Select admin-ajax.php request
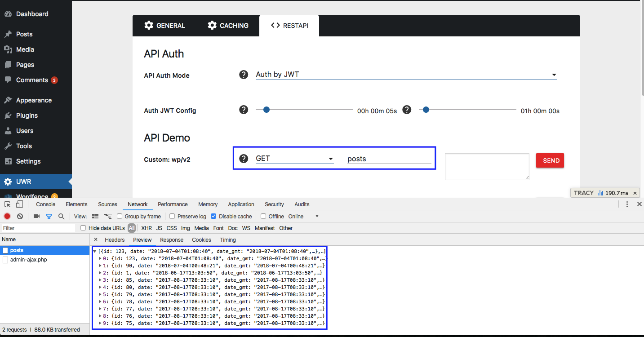The width and height of the screenshot is (644, 337). point(45,259)
